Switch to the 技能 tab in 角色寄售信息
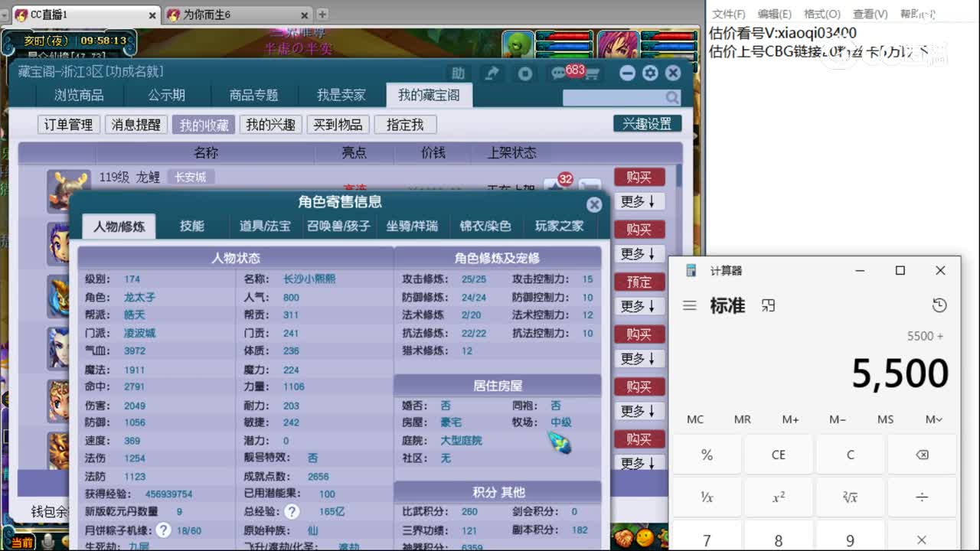The height and width of the screenshot is (551, 980). [192, 226]
